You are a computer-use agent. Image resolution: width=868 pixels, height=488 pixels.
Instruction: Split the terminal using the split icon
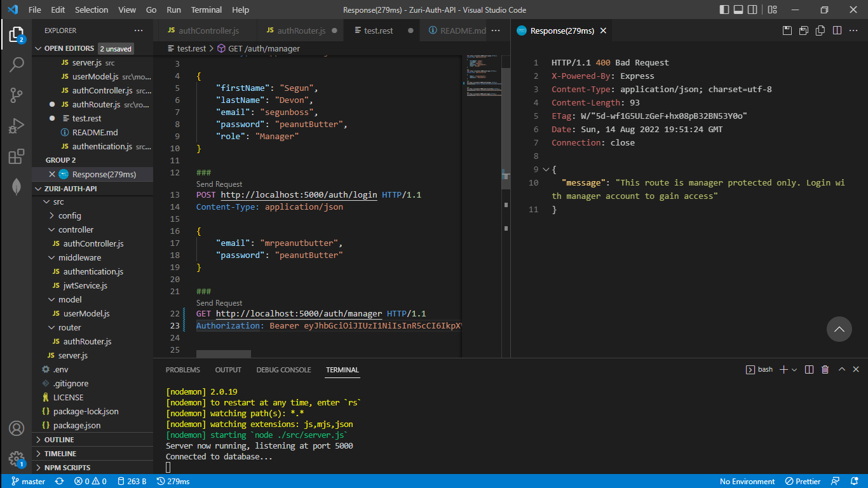[x=808, y=369]
